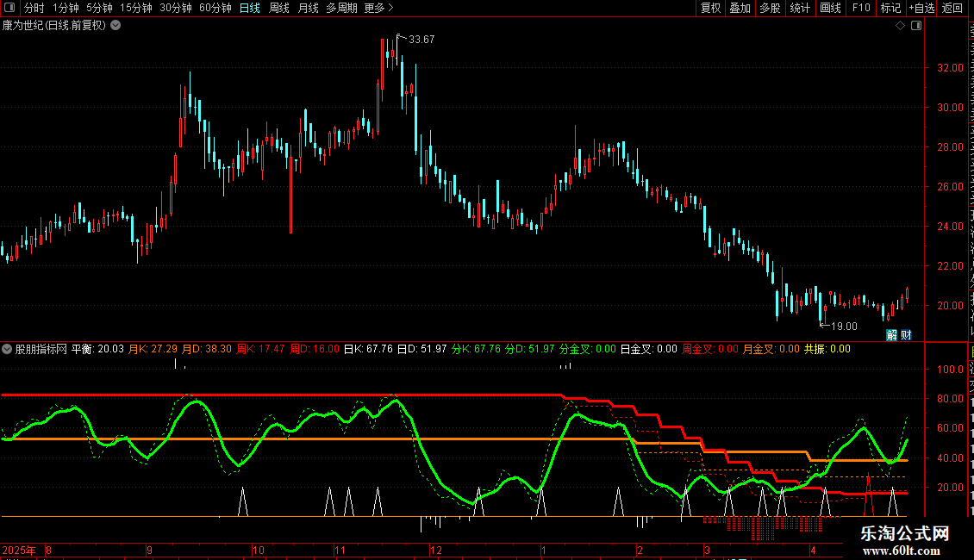Image resolution: width=974 pixels, height=560 pixels.
Task: Click the 周K: 17.47 readout
Action: tap(261, 349)
